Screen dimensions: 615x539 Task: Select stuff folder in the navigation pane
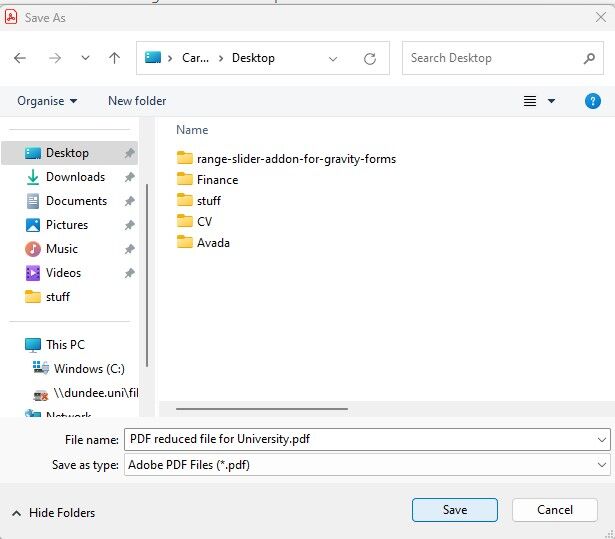tap(69, 297)
